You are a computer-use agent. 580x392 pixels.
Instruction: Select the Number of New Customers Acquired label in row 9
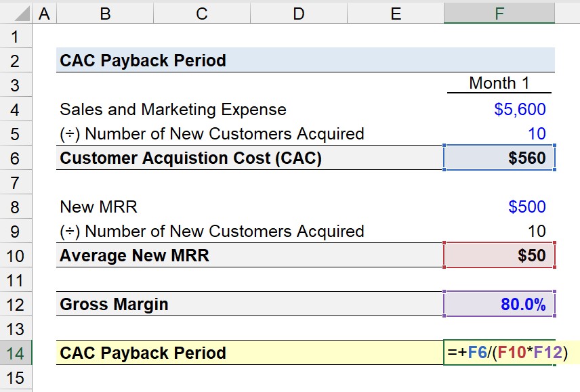pyautogui.click(x=212, y=232)
